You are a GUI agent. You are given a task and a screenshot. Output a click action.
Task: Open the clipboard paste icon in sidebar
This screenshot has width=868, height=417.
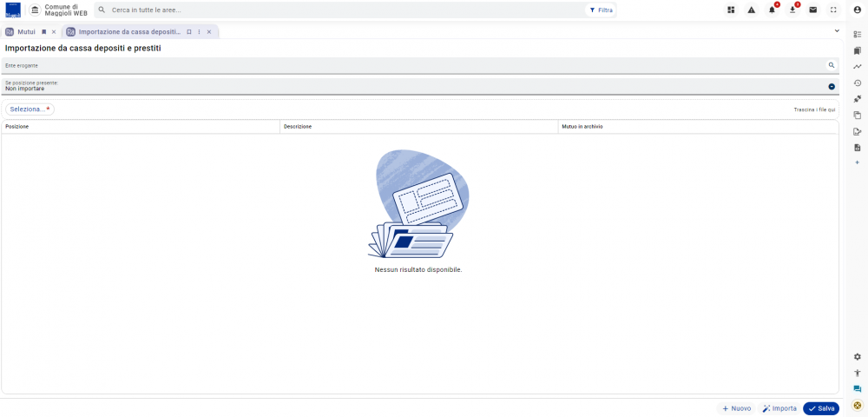858,116
